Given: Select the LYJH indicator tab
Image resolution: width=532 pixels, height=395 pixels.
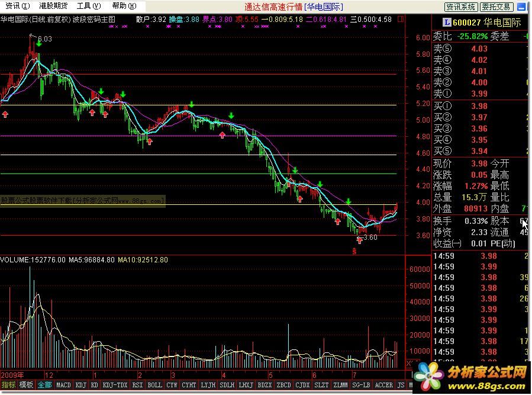Looking at the screenshot, I should click(x=208, y=385).
